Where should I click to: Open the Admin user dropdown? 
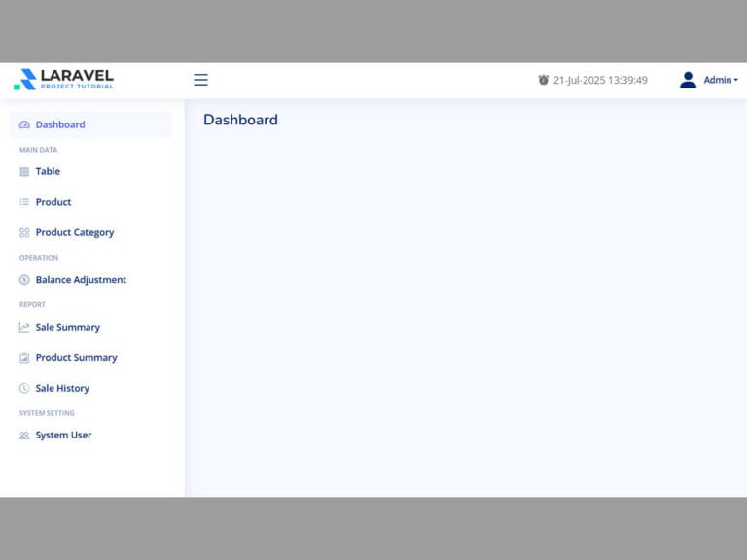click(x=721, y=80)
